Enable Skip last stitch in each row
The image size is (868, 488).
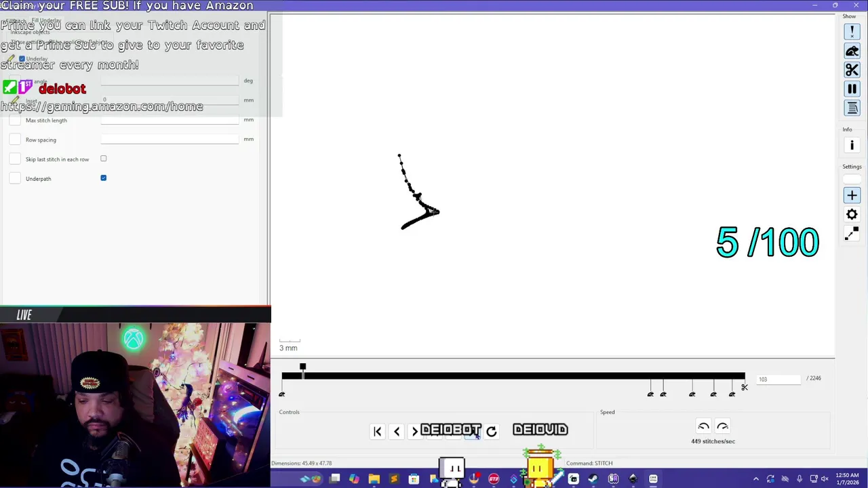[x=104, y=159]
